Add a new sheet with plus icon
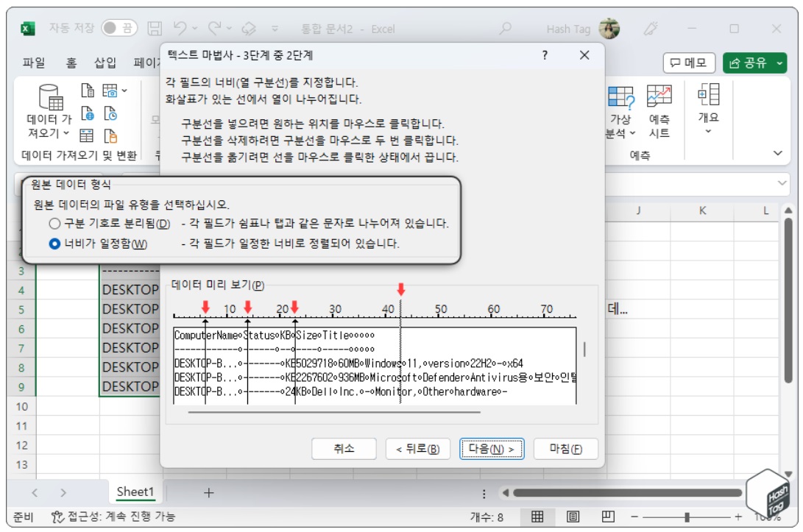The image size is (803, 532). (x=208, y=492)
